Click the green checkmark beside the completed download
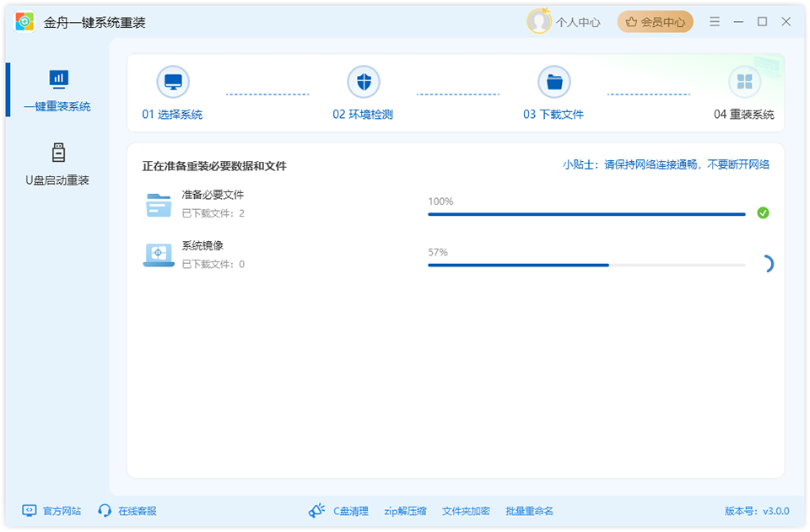 pyautogui.click(x=764, y=213)
